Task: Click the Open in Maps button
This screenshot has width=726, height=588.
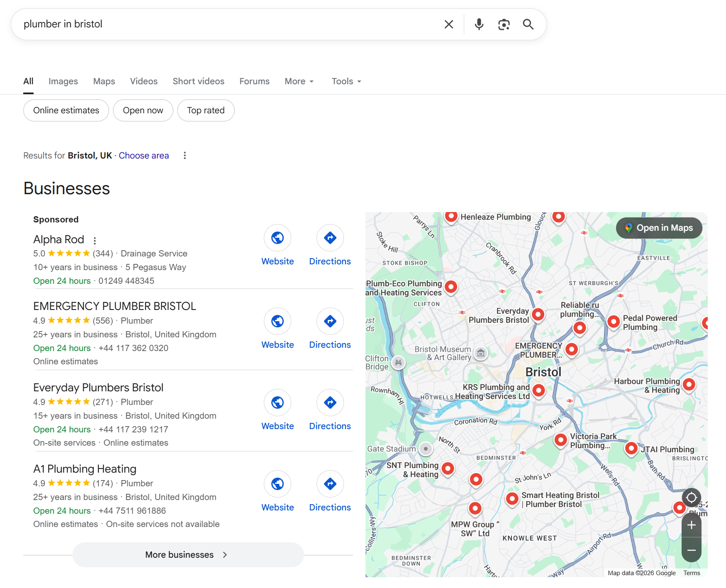Action: tap(659, 228)
